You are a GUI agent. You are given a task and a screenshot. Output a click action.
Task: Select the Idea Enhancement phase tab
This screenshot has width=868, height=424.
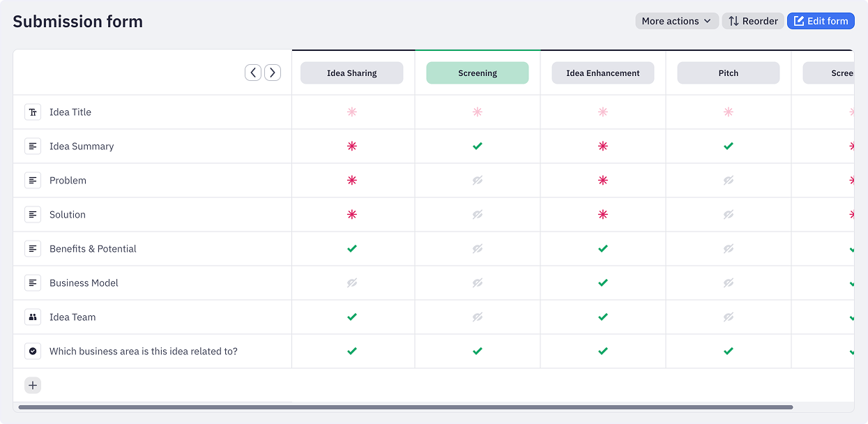pos(603,73)
